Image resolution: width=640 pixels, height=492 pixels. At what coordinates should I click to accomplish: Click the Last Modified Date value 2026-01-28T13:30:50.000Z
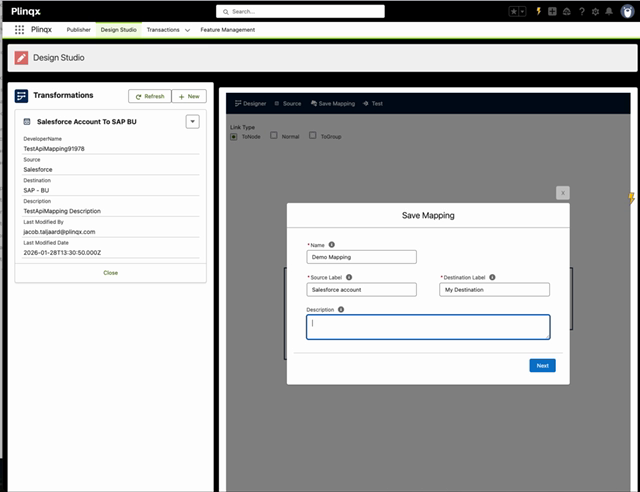[62, 253]
